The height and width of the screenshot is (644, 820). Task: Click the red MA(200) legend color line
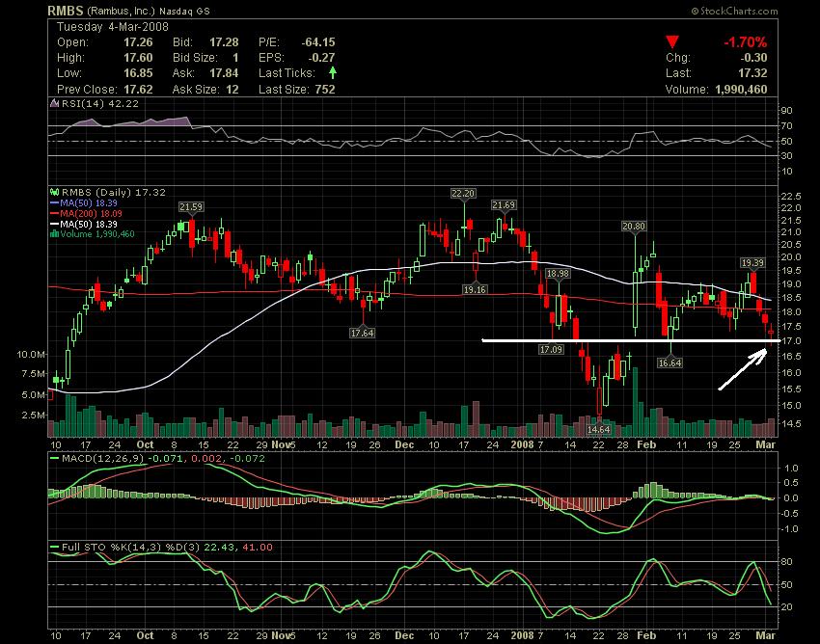pyautogui.click(x=54, y=213)
